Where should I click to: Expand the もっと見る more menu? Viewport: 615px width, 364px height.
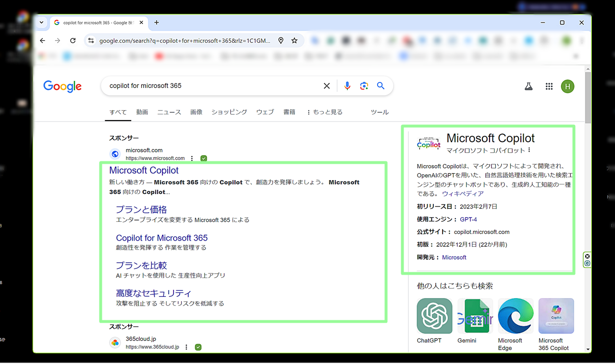pyautogui.click(x=324, y=112)
